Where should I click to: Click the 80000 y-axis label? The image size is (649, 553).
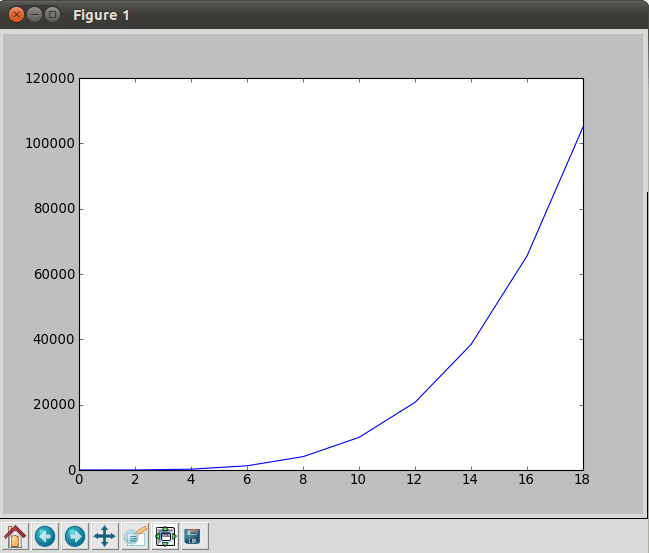click(x=54, y=209)
